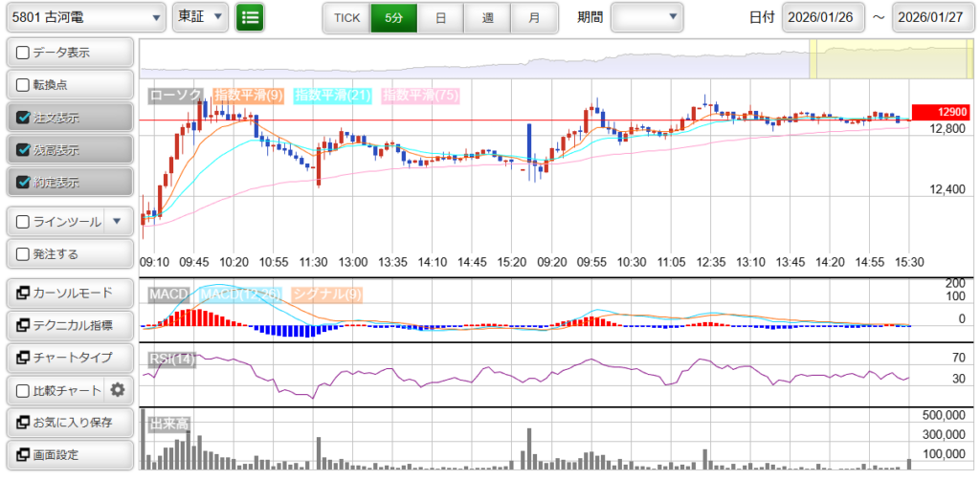980x480 pixels.
Task: Uncheck the 注文表示 checkbox
Action: 24,118
